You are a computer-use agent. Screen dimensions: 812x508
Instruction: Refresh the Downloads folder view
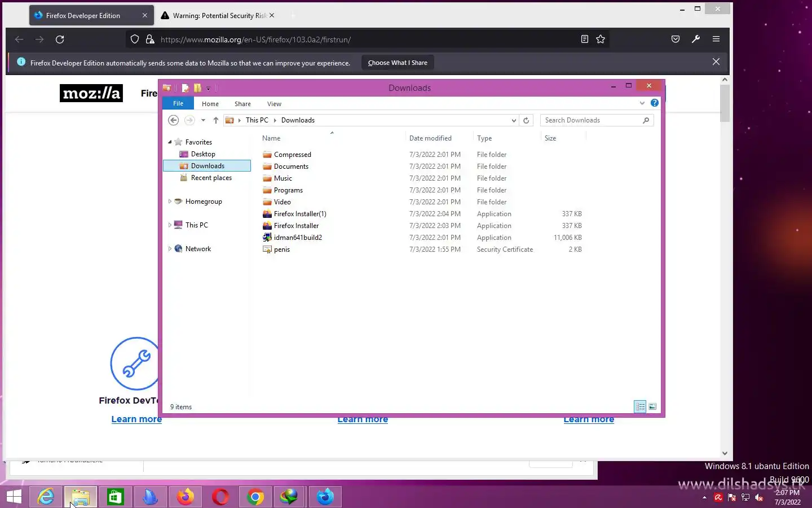(526, 120)
